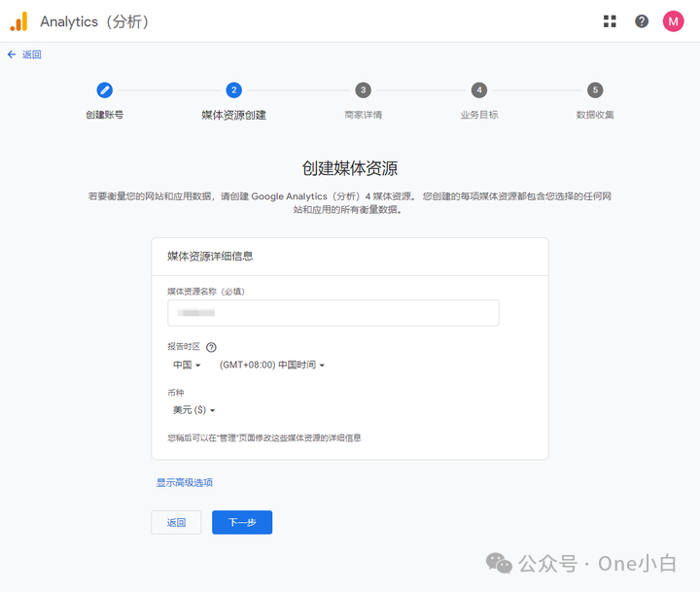This screenshot has height=592, width=700.
Task: Open the M account avatar
Action: 673,21
